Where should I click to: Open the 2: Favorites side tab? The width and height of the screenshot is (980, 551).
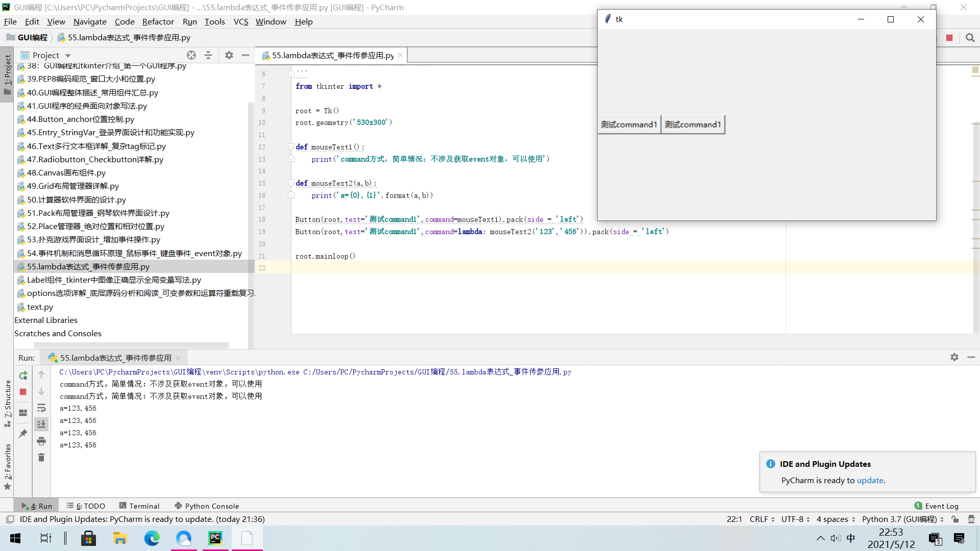tap(7, 466)
